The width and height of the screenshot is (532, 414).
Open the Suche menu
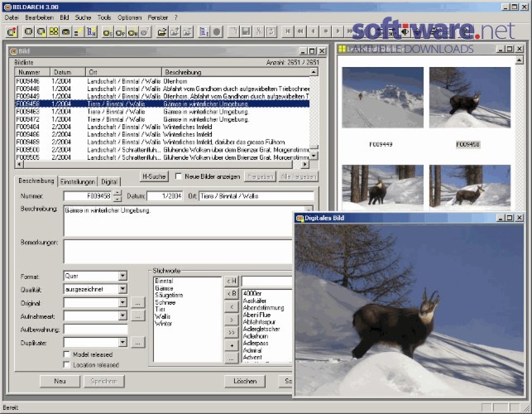[83, 17]
